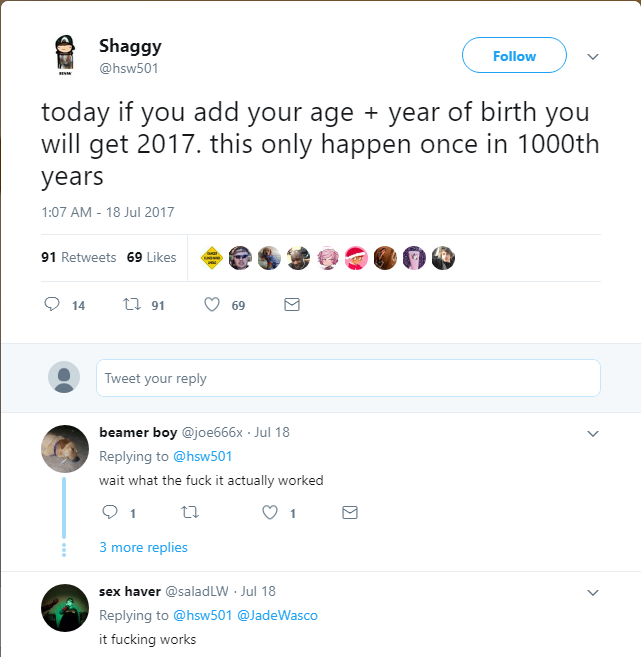
Task: View the 91 Retweets list
Action: coord(78,257)
